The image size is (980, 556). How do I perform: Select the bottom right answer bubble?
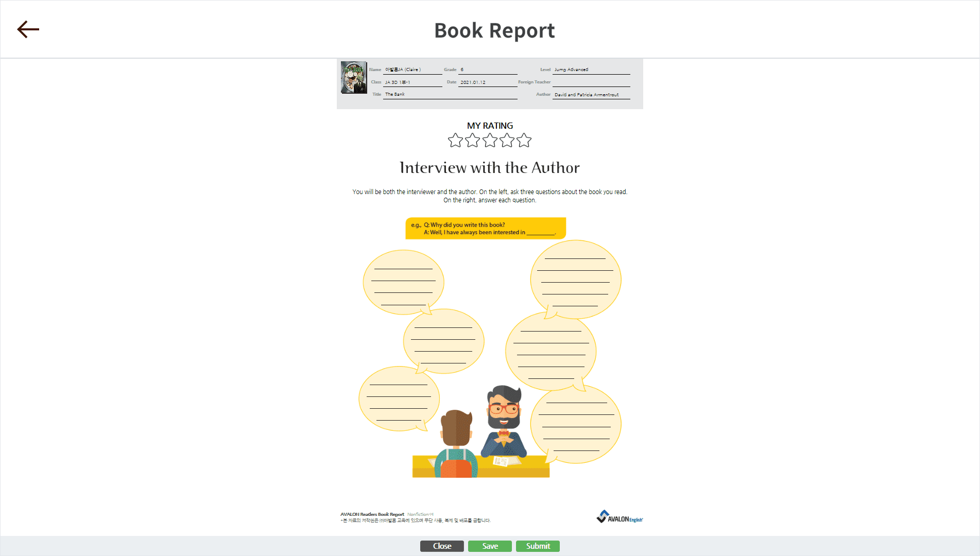coord(576,424)
